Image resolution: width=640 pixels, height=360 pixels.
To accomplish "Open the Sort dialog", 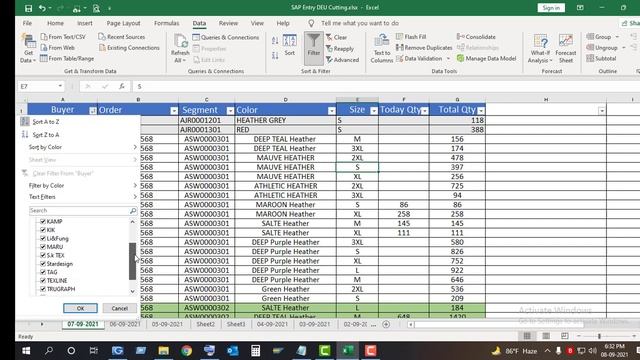I will tap(289, 45).
